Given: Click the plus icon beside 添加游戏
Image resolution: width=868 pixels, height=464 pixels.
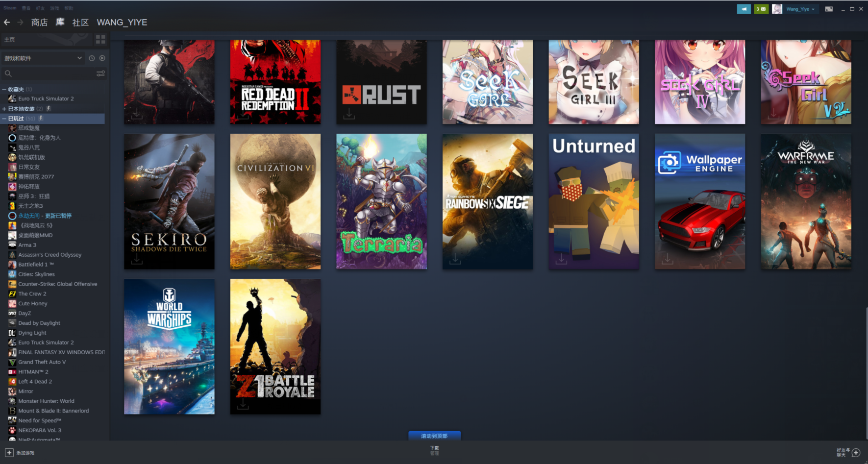Looking at the screenshot, I should coord(9,453).
